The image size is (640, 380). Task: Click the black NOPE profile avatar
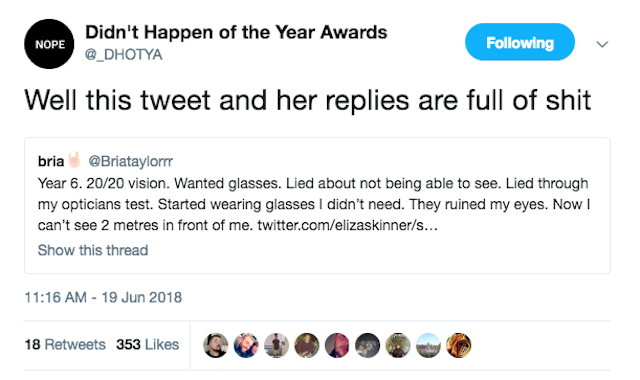49,44
